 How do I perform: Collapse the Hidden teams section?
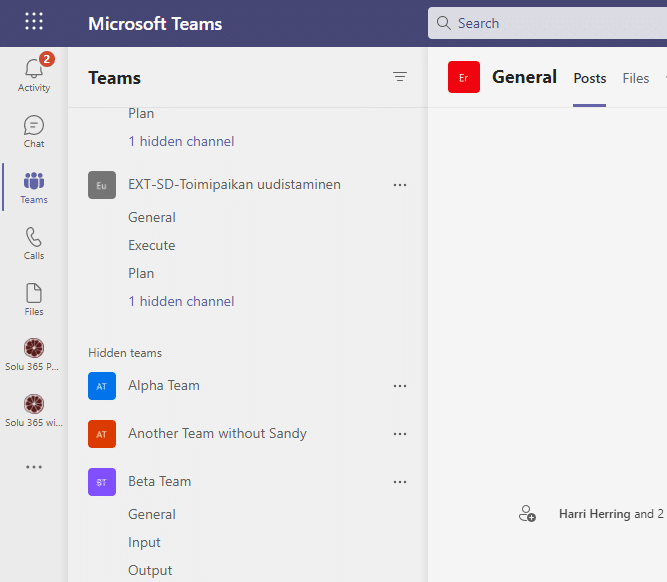125,353
